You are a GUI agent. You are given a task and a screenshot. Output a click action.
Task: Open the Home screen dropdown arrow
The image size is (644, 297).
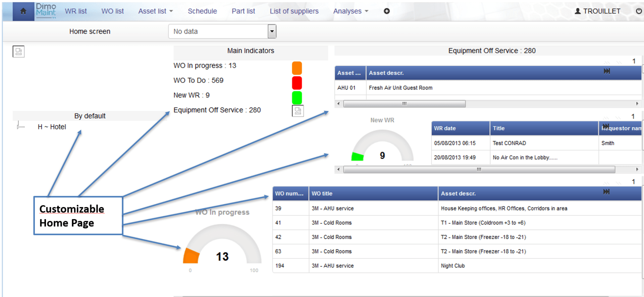tap(272, 31)
